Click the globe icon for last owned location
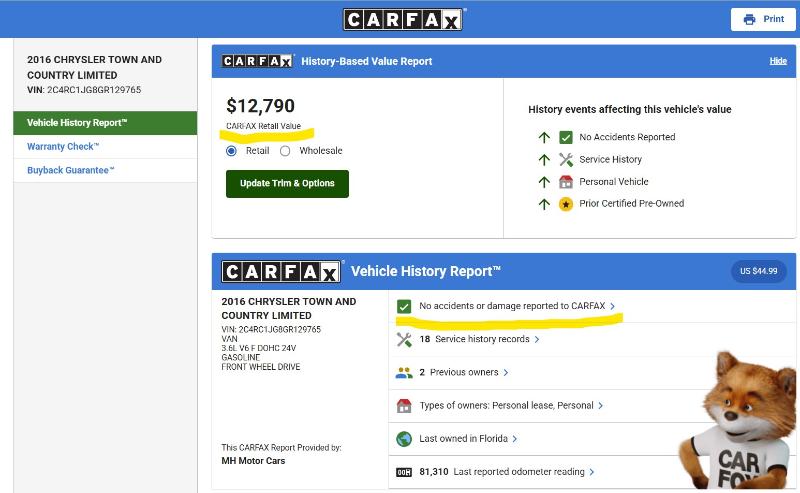The image size is (800, 493). coord(404,439)
